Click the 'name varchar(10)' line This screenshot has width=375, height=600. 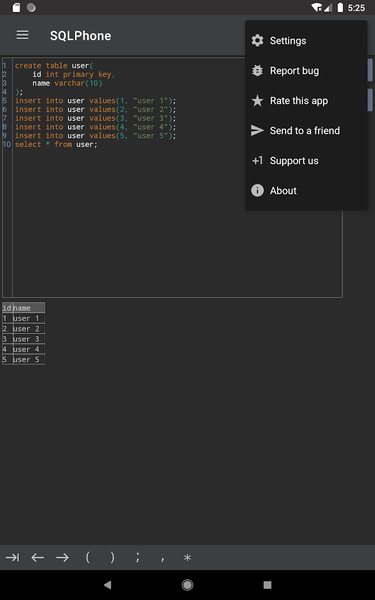point(67,83)
